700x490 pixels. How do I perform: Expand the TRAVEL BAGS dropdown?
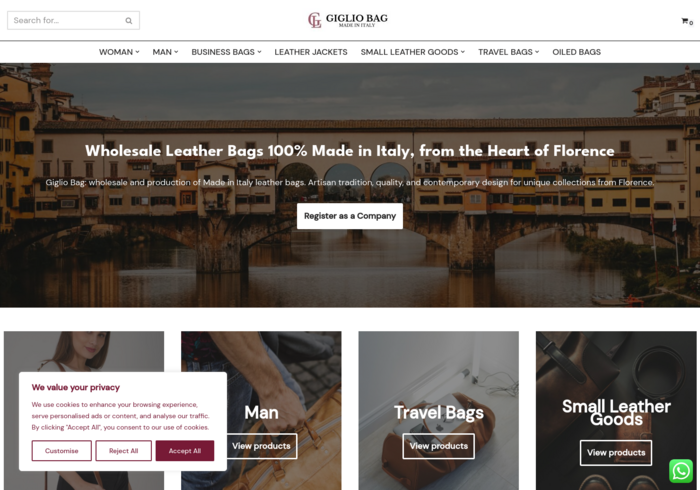(508, 52)
